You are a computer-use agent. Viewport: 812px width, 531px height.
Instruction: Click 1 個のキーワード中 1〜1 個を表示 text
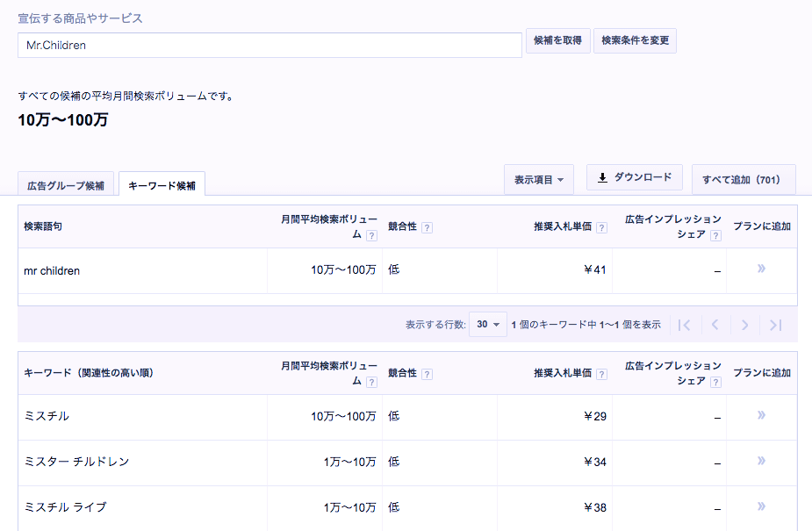tap(586, 325)
